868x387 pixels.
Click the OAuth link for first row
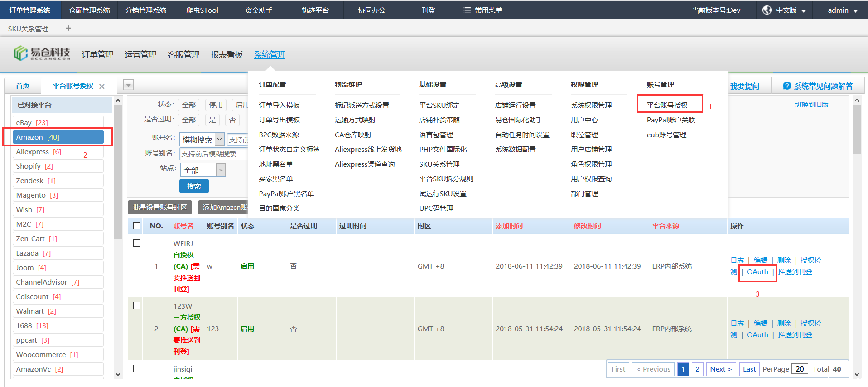pos(757,272)
